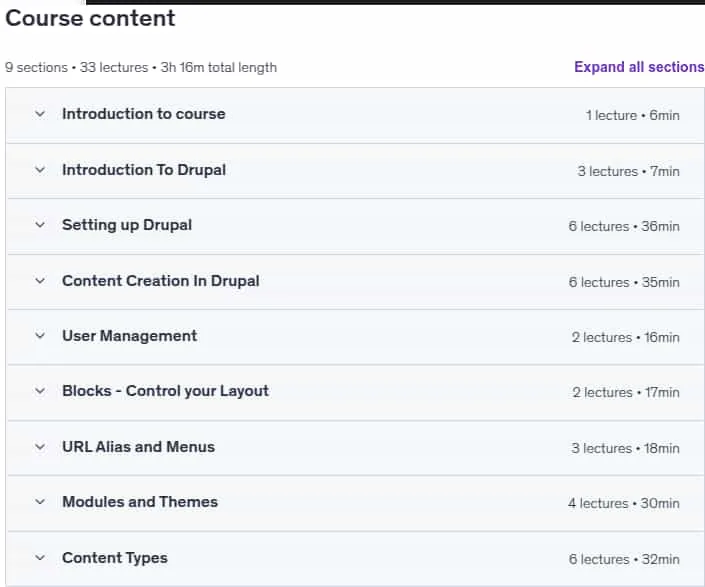Click the 6 lectures 36min label

624,226
